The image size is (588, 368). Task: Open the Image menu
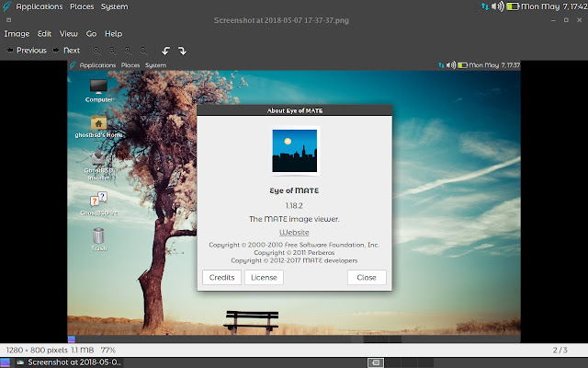(17, 34)
